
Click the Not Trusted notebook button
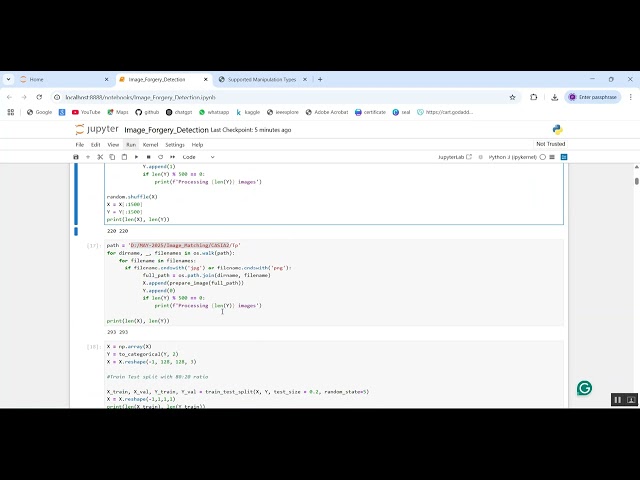coord(550,144)
